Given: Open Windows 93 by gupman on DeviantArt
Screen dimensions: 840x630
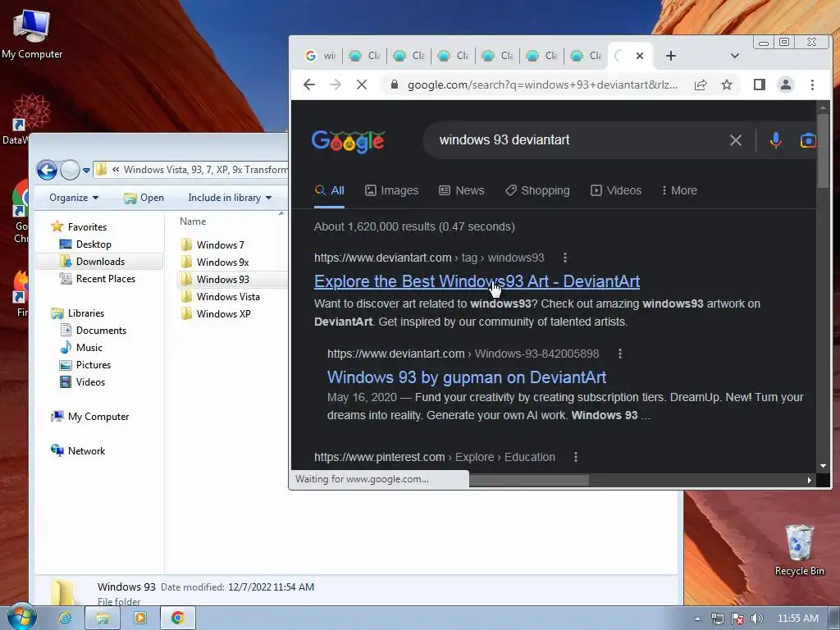Looking at the screenshot, I should coord(467,377).
